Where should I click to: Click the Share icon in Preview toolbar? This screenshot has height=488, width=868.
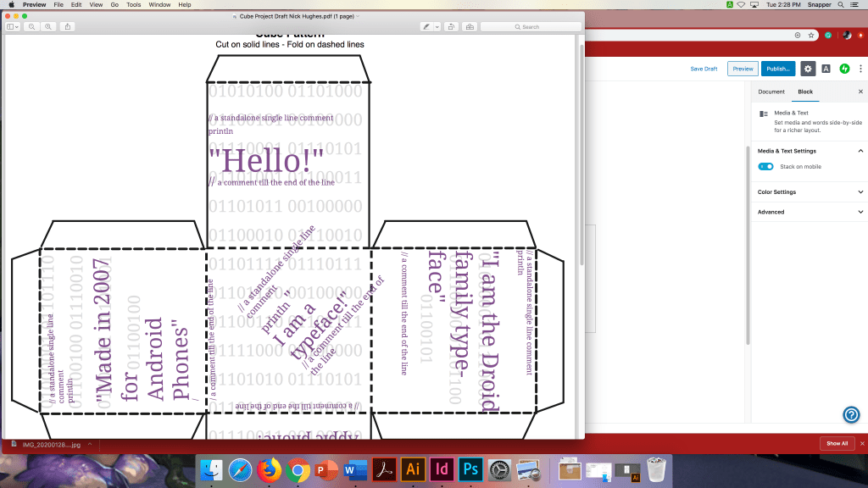point(68,27)
